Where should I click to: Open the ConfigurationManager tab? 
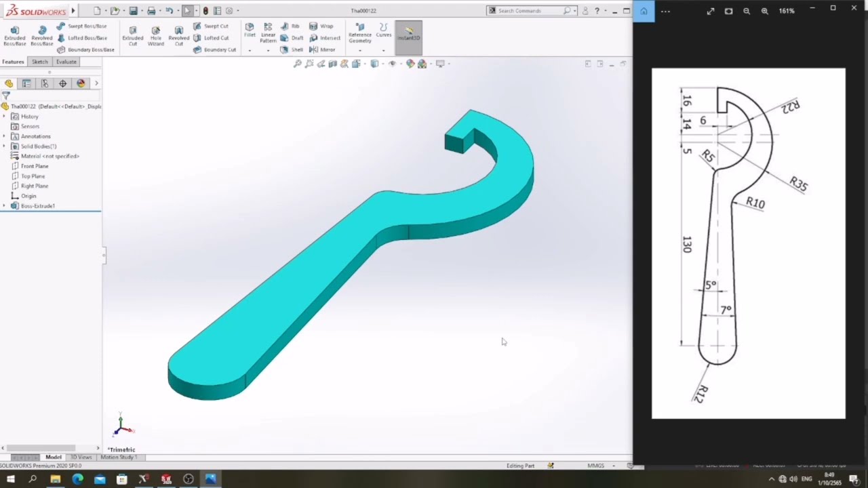[x=45, y=83]
